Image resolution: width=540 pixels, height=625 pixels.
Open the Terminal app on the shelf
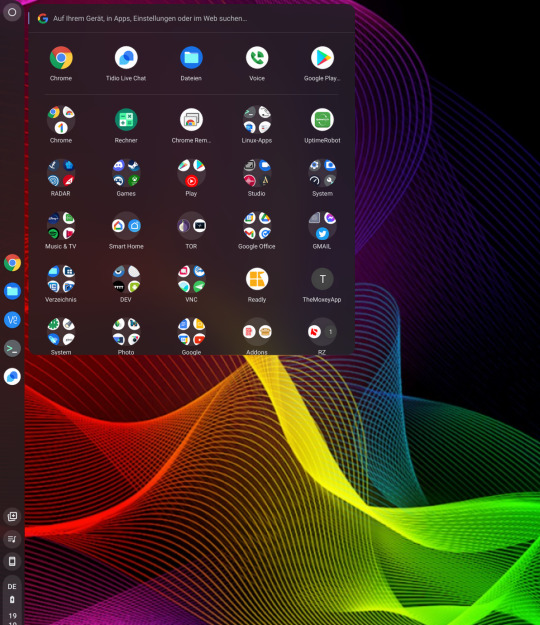click(x=12, y=348)
